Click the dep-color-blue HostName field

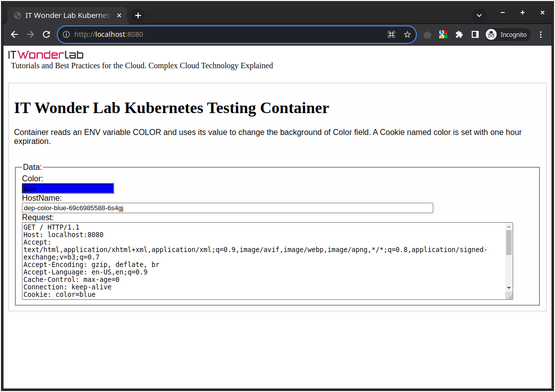227,208
